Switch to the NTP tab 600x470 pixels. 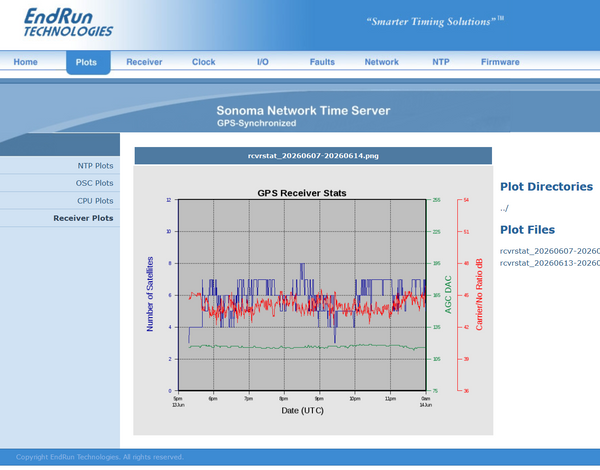(x=441, y=62)
